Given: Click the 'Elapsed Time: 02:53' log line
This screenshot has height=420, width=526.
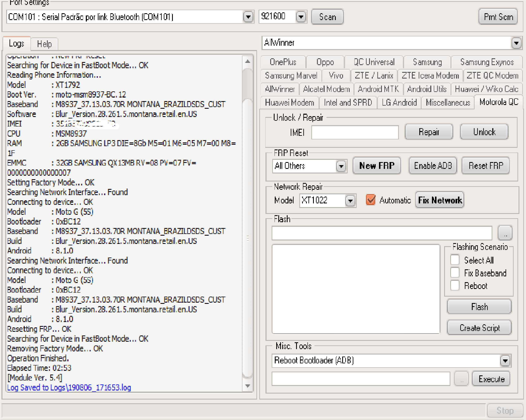Looking at the screenshot, I should [x=39, y=368].
